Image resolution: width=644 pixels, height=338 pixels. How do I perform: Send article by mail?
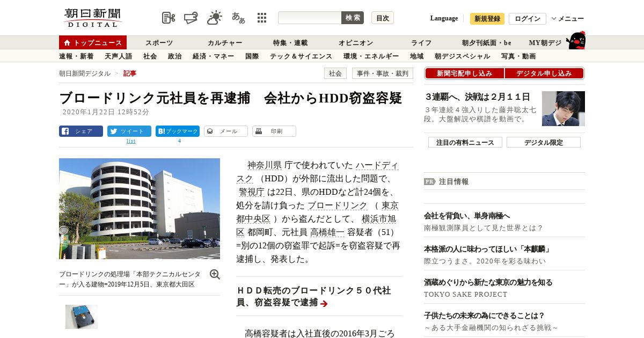[226, 131]
